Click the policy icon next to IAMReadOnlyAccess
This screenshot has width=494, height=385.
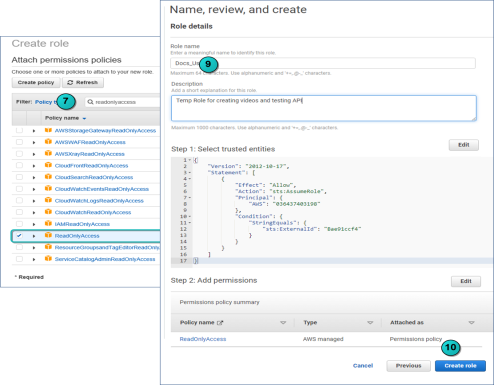[x=48, y=223]
